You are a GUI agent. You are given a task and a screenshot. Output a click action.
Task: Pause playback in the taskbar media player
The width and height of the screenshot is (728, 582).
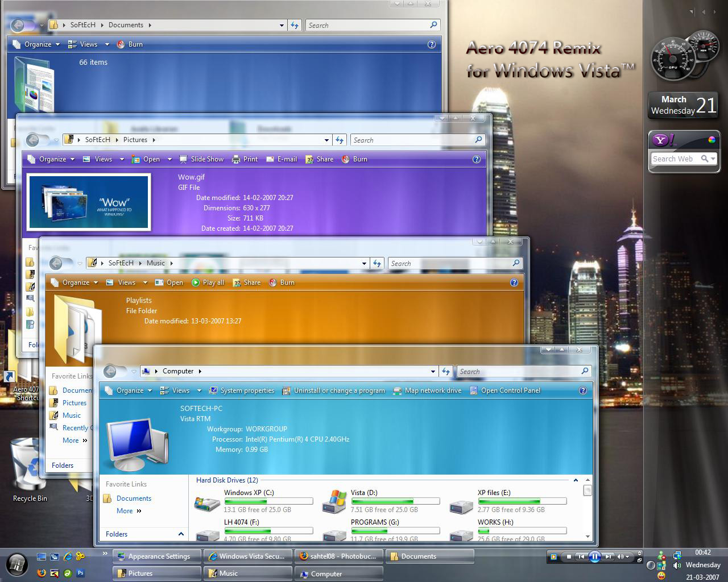[x=594, y=557]
